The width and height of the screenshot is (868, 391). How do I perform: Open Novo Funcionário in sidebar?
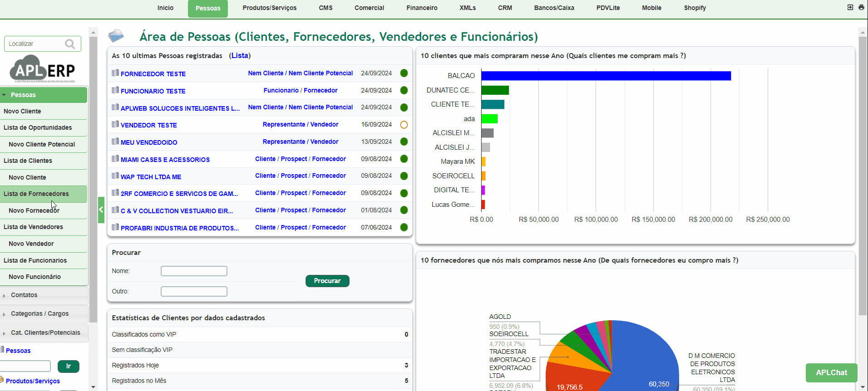pyautogui.click(x=44, y=277)
